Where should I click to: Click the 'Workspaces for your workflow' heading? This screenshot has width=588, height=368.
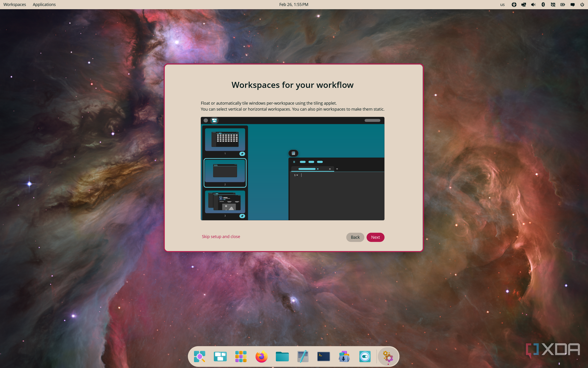pos(292,85)
